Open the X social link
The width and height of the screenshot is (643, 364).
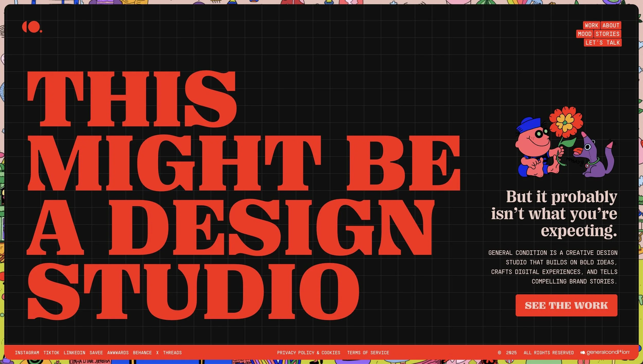click(157, 353)
